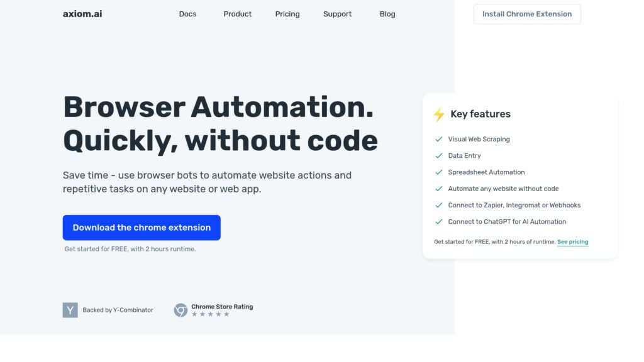
Task: Click 'Connect to ChatGPT for AI Automation'
Action: coord(508,221)
